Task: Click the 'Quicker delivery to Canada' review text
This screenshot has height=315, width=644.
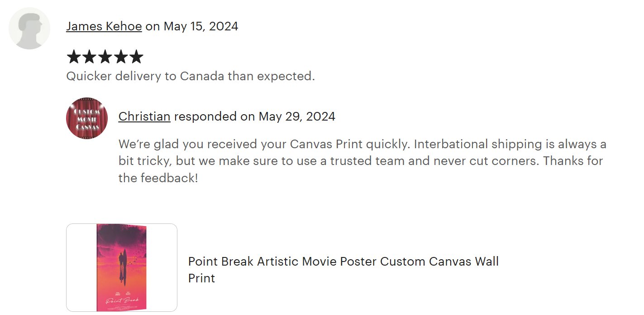Action: 190,76
